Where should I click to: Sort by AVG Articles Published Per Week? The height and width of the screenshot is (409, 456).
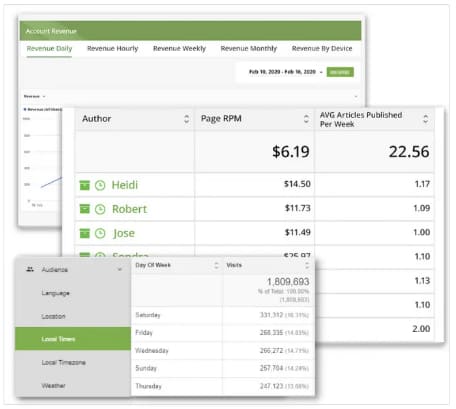[x=426, y=119]
